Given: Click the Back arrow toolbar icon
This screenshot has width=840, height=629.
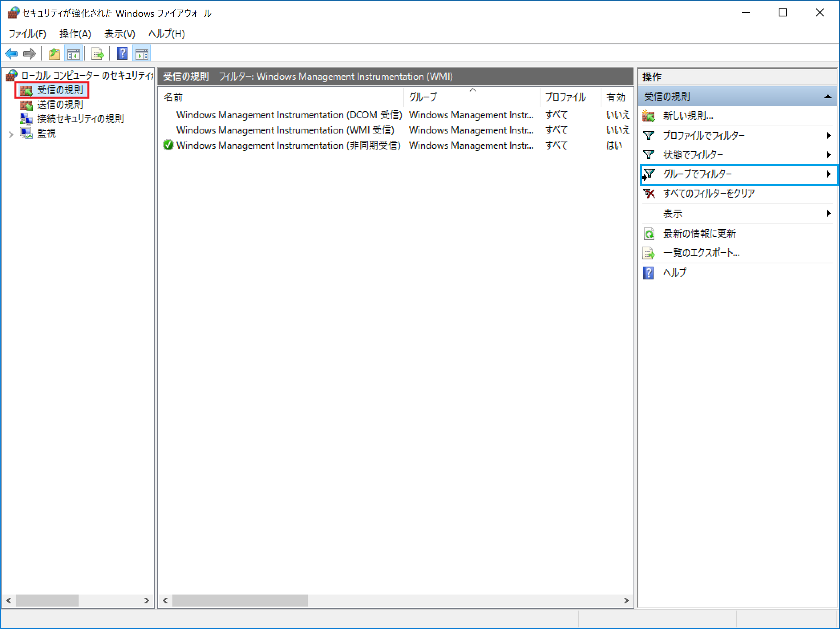Looking at the screenshot, I should (11, 53).
